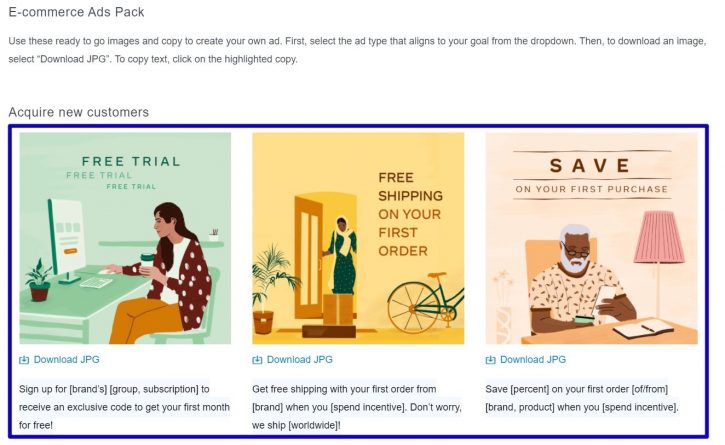Copy the 'Get free shipping with your first order' text

point(357,407)
